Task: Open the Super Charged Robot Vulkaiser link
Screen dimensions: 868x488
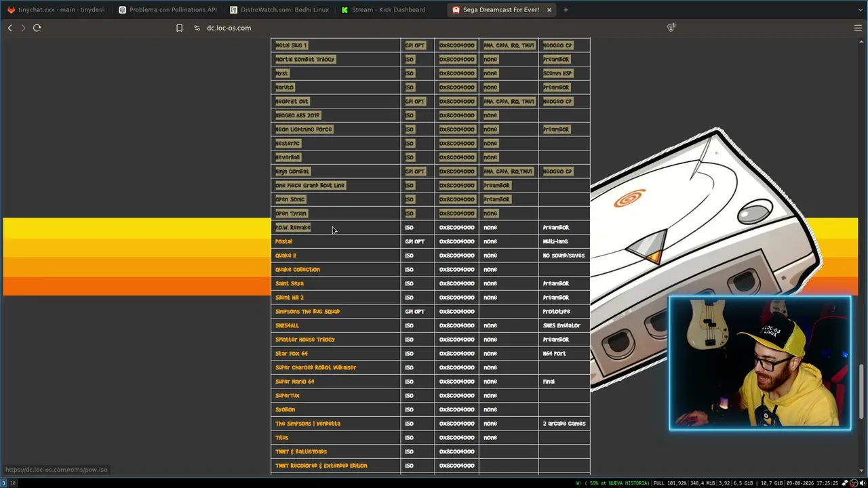Action: pos(316,367)
